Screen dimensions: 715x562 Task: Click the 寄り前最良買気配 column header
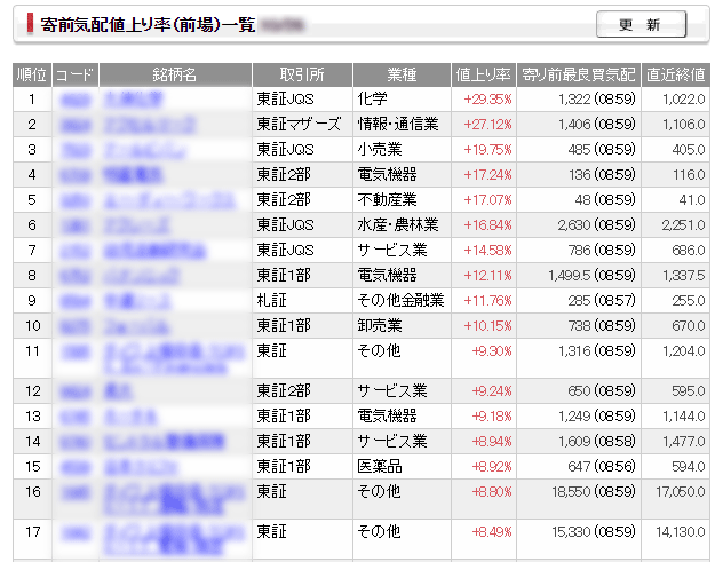578,75
